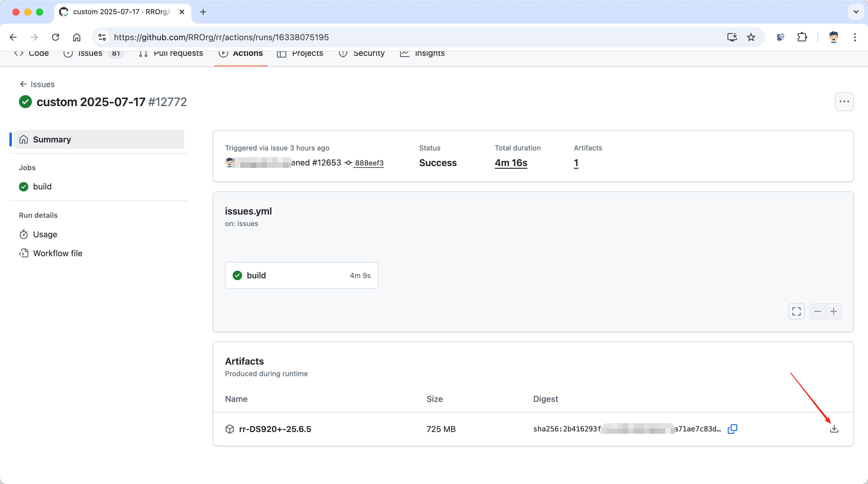This screenshot has width=868, height=484.
Task: Click the stopwatch icon next to Usage
Action: [x=24, y=234]
